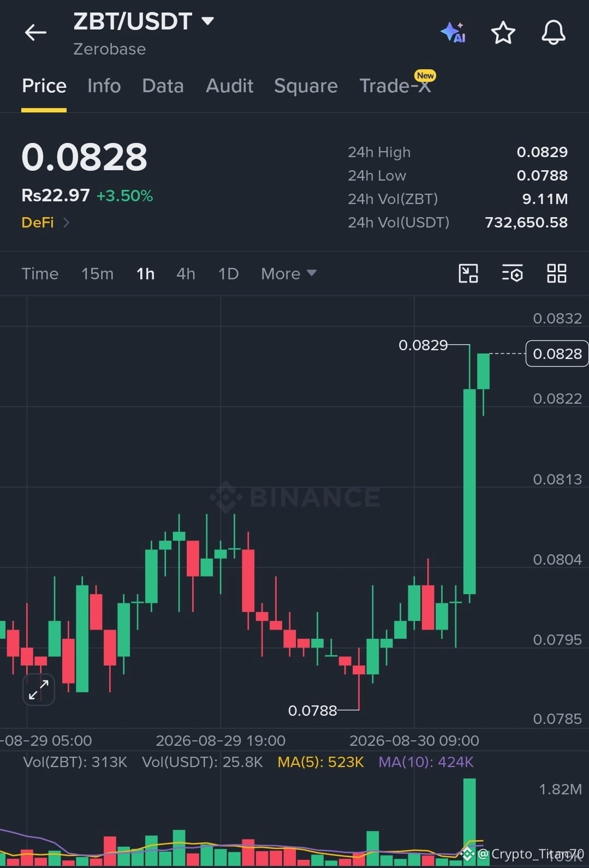This screenshot has width=589, height=868.
Task: Expand the More timeframes dropdown
Action: click(x=288, y=273)
